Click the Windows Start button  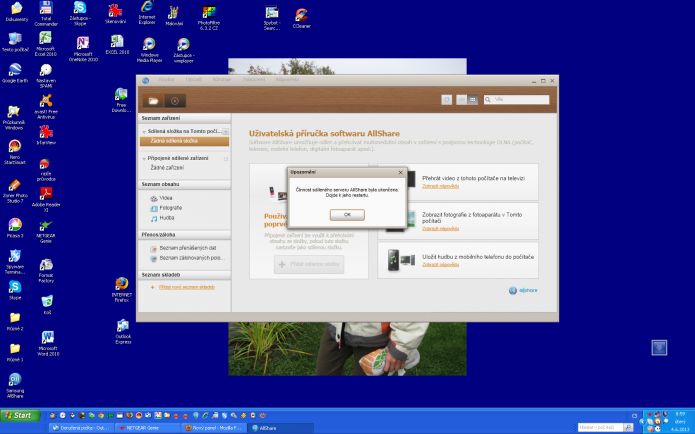coord(20,415)
